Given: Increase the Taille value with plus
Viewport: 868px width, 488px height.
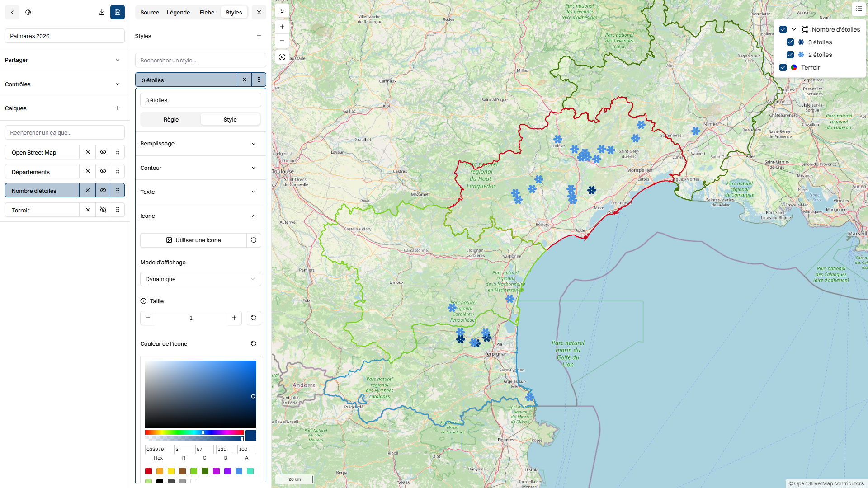Looking at the screenshot, I should coord(234,318).
